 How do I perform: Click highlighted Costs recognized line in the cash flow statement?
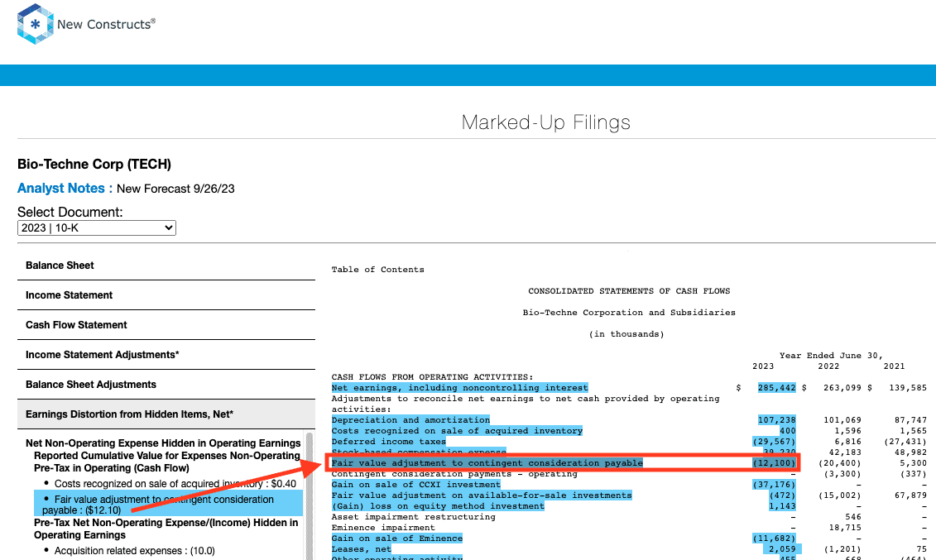click(x=457, y=431)
